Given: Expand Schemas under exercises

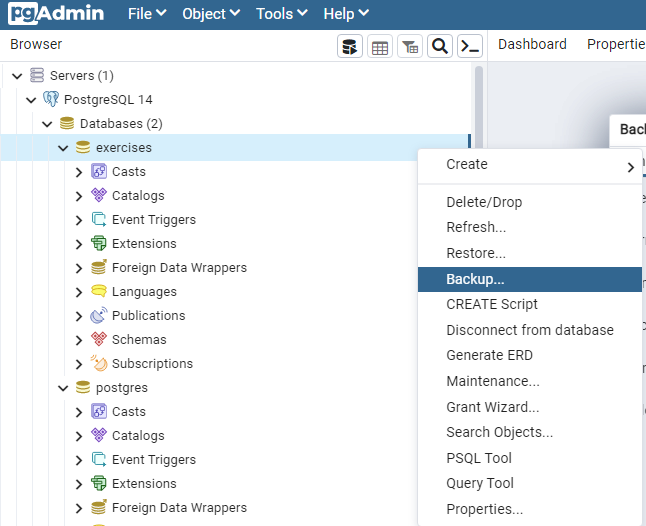Looking at the screenshot, I should point(79,340).
